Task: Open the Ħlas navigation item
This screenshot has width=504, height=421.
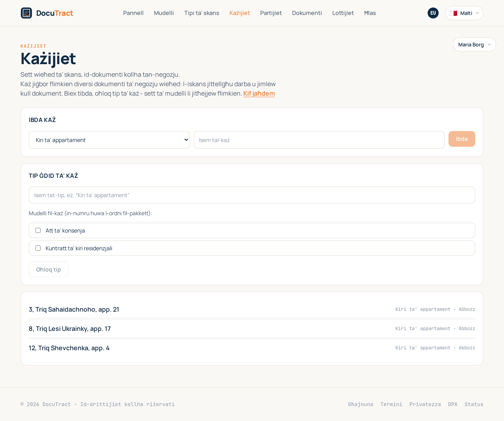Action: (x=370, y=13)
